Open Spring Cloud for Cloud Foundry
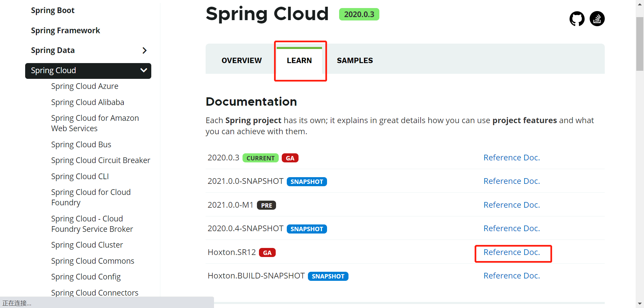 (x=91, y=197)
